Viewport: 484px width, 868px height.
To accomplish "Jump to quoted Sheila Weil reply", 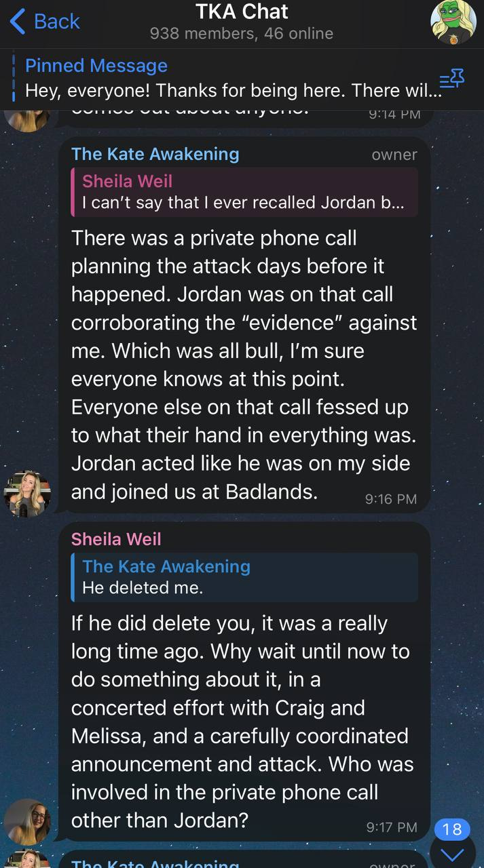I will pyautogui.click(x=244, y=192).
